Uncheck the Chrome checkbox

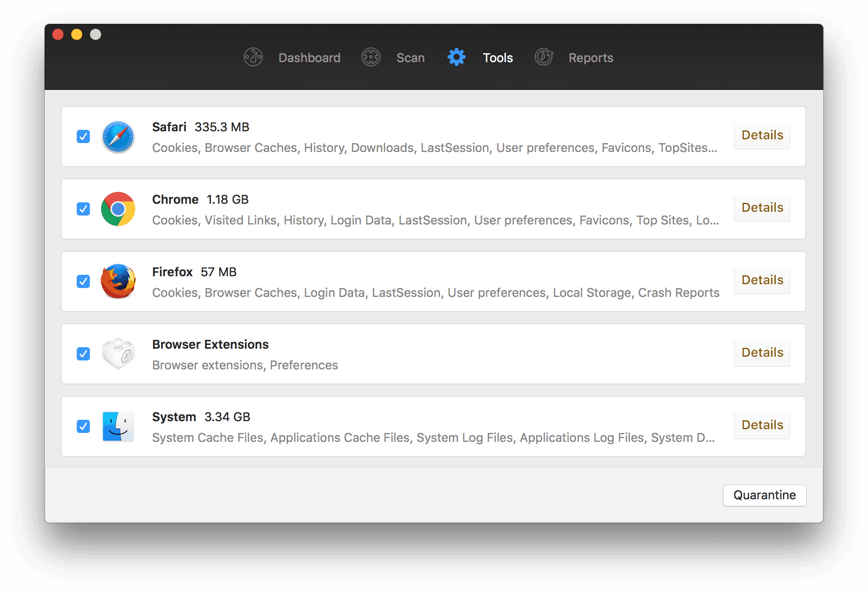[83, 209]
